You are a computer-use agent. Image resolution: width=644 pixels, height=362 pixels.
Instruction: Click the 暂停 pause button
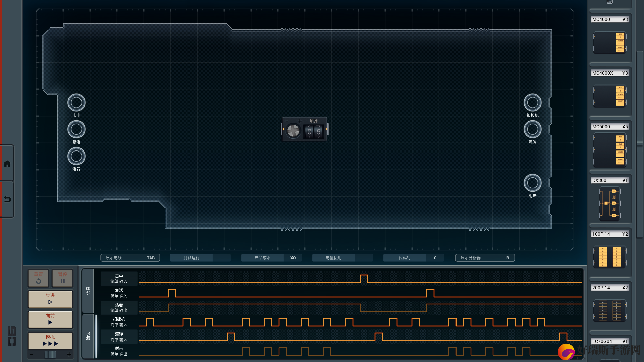62,278
